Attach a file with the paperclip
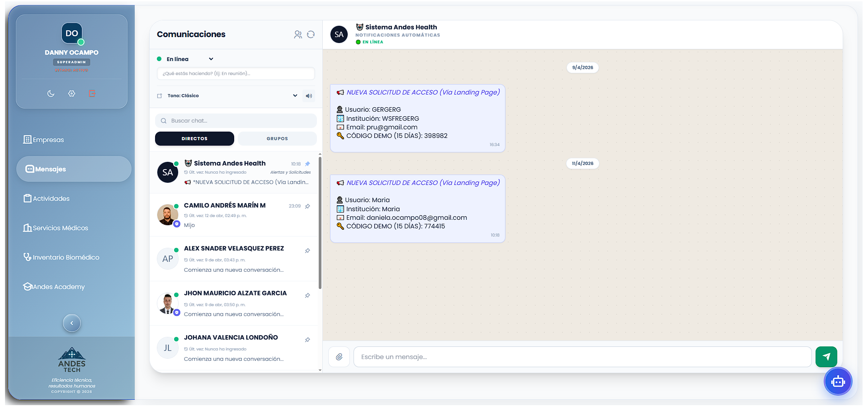 339,357
